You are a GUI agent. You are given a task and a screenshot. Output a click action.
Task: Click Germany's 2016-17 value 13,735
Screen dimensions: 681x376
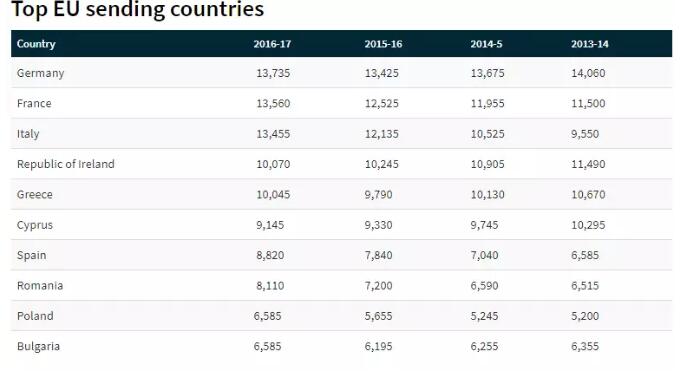(273, 73)
